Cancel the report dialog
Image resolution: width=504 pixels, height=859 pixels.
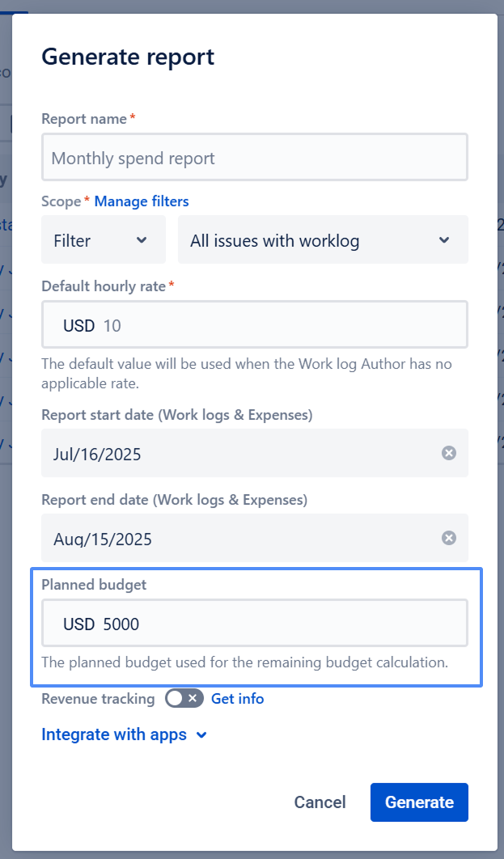point(320,802)
